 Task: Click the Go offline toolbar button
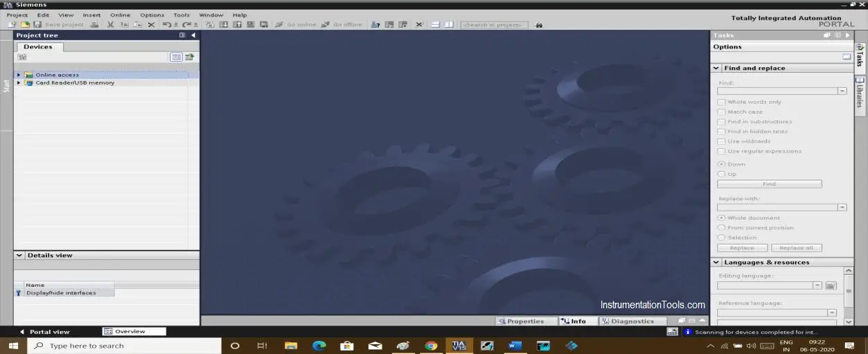coord(342,24)
